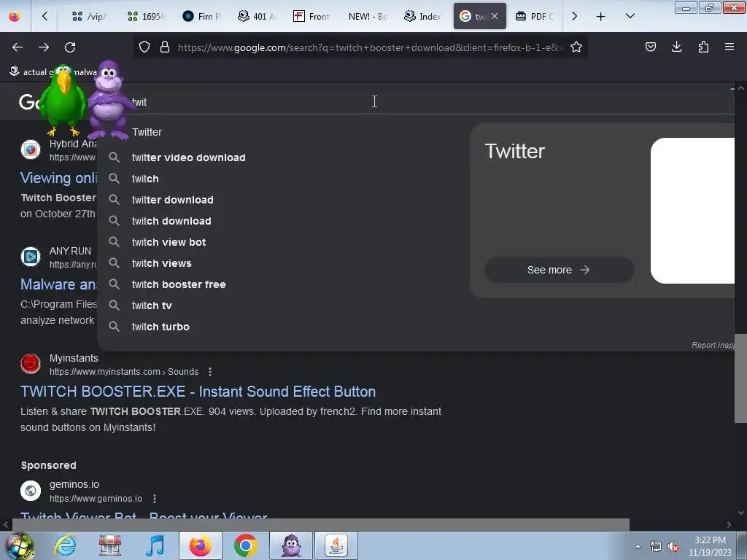Switch to the PDF C tab
This screenshot has width=747, height=560.
point(535,16)
